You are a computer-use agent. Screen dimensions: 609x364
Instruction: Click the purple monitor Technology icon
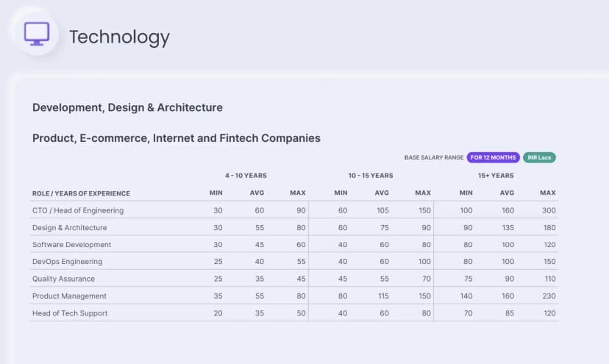pyautogui.click(x=37, y=33)
